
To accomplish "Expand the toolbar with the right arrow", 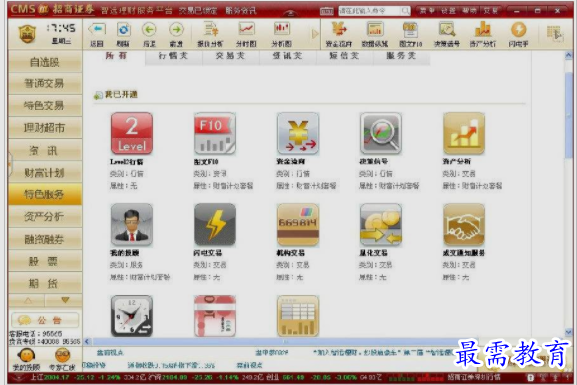I will (x=315, y=34).
